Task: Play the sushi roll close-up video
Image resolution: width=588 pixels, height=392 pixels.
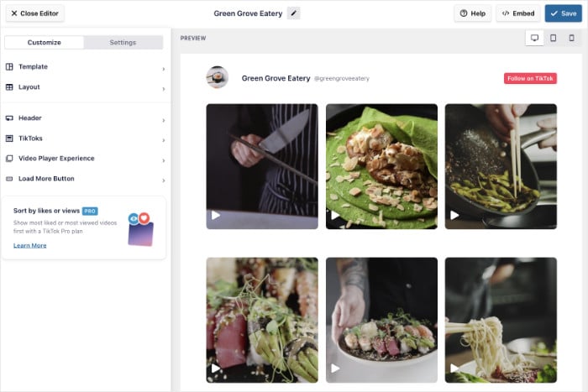Action: point(216,368)
